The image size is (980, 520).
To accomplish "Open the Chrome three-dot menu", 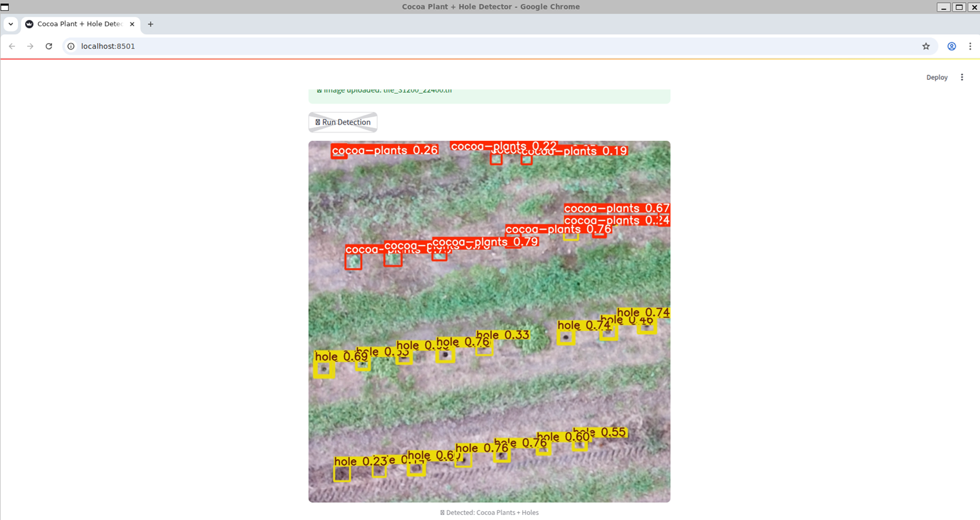I will (970, 46).
